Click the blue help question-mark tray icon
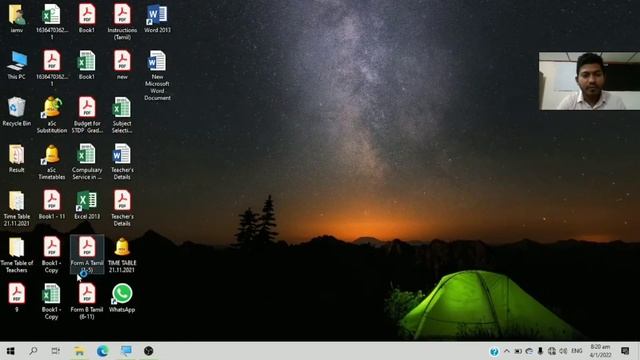 point(494,351)
